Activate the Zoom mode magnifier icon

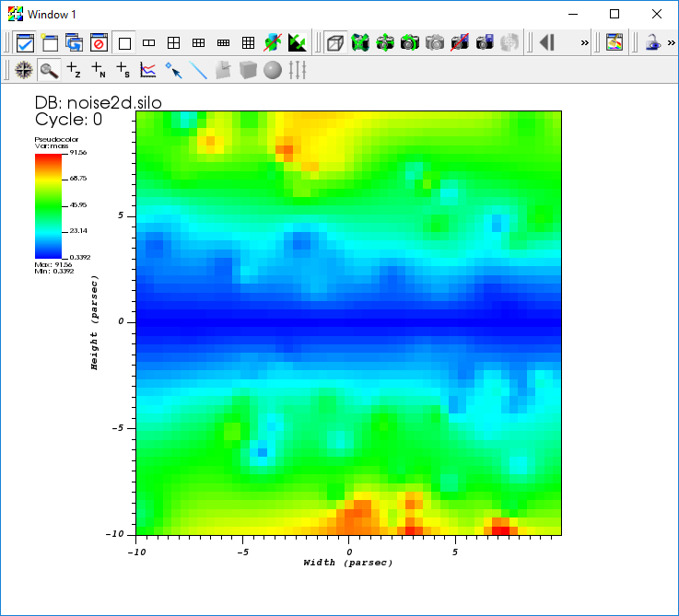click(x=49, y=70)
